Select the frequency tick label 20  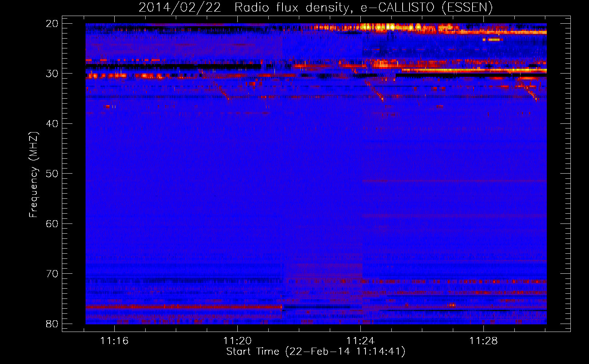52,24
